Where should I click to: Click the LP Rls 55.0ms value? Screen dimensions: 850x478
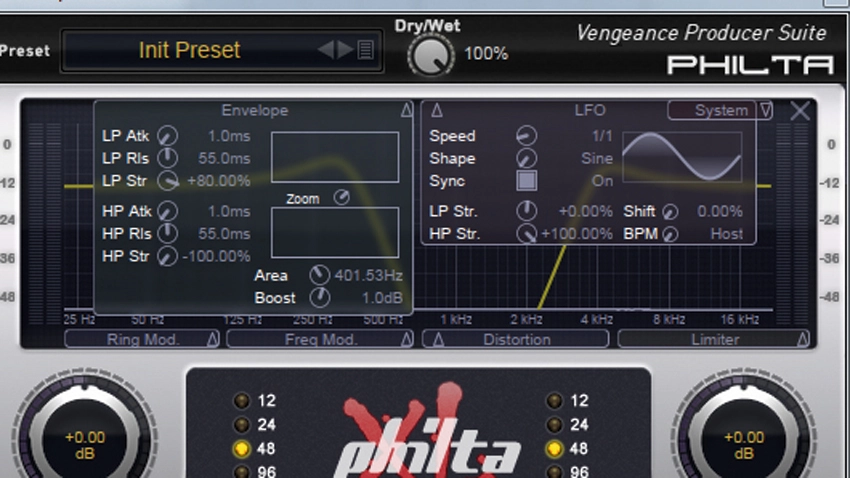[224, 158]
